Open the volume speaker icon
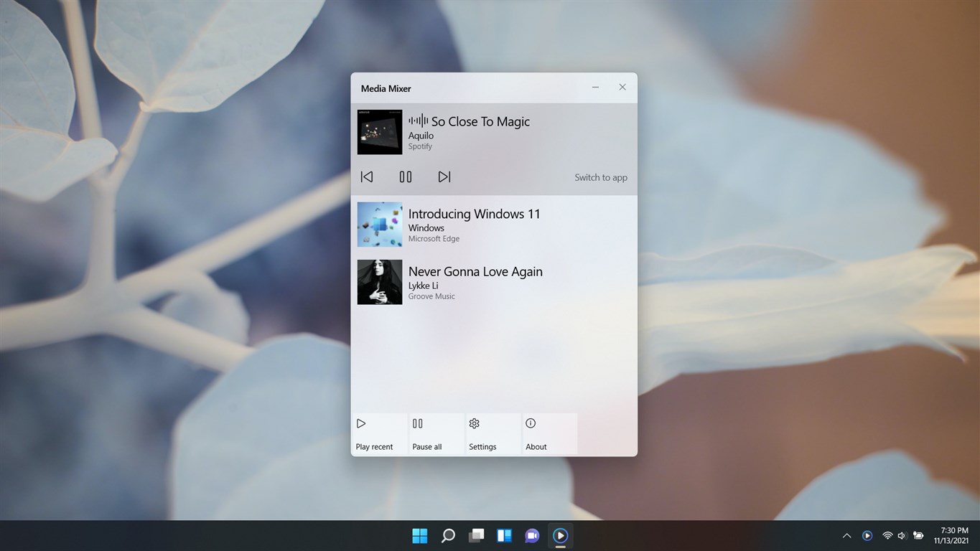980x551 pixels. click(902, 535)
